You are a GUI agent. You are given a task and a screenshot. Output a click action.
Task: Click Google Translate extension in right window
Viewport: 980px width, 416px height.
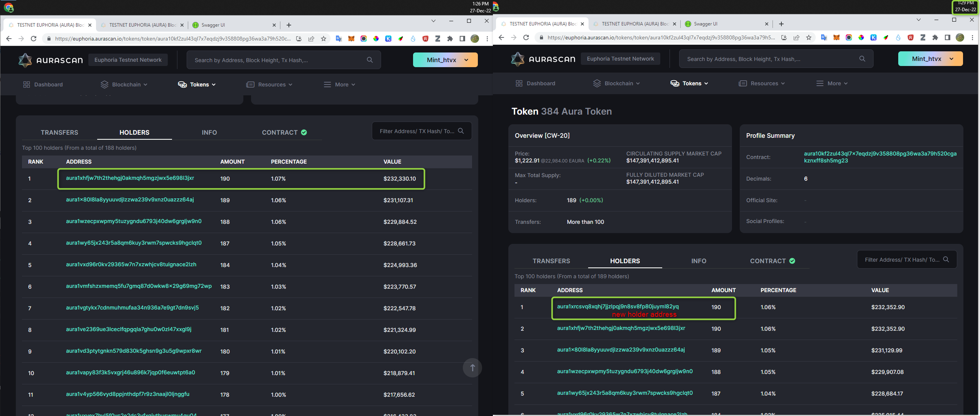(x=824, y=37)
